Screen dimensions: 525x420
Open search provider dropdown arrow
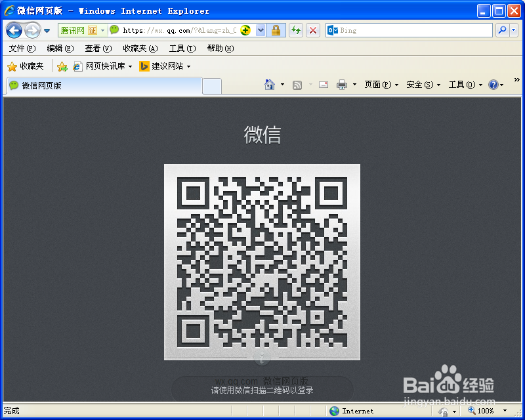click(x=514, y=30)
